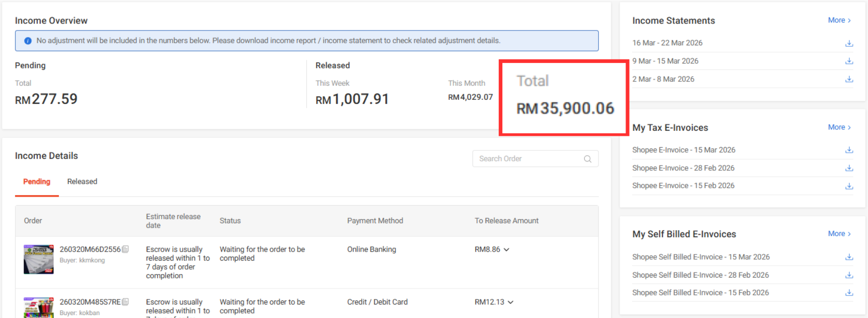Download the 9 Mar - 15 Mar 2026 statement
Image resolution: width=868 pixels, height=318 pixels.
click(x=849, y=61)
